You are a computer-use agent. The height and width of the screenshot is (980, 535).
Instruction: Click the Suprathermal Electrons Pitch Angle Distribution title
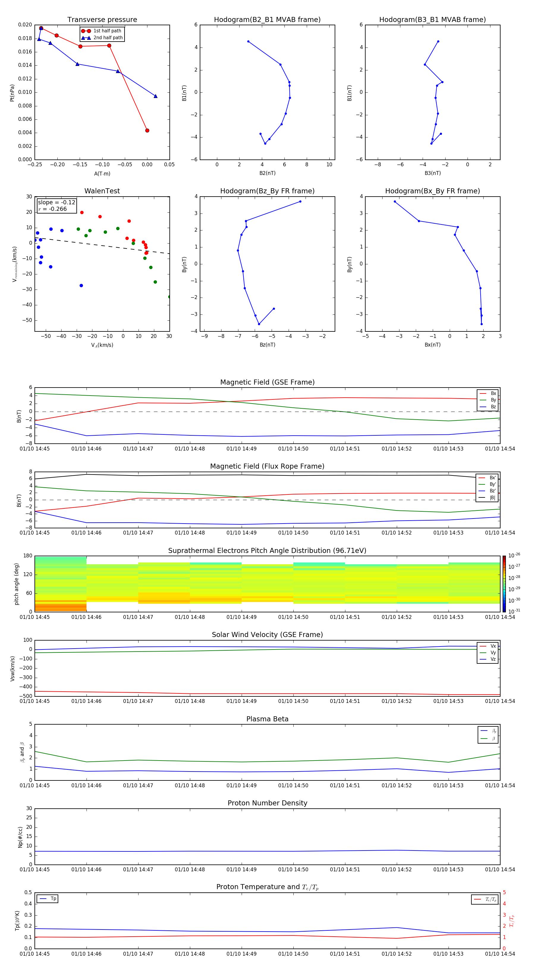tap(267, 551)
